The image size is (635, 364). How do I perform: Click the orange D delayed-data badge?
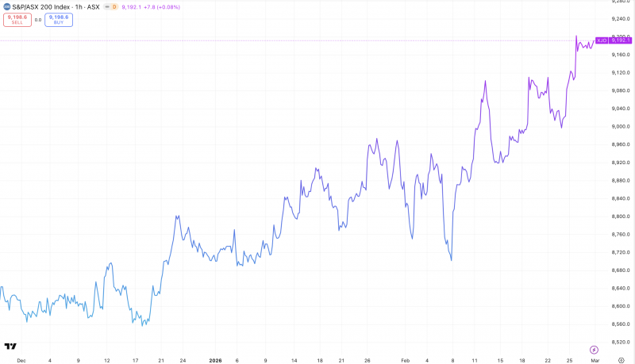[x=114, y=6]
